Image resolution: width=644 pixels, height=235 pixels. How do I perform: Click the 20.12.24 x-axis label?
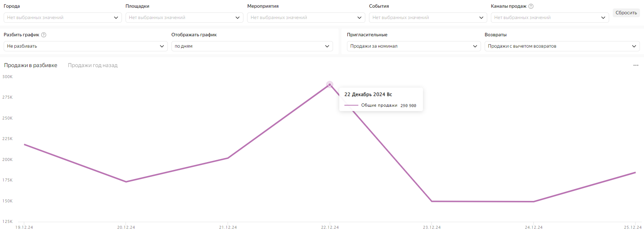point(126,227)
